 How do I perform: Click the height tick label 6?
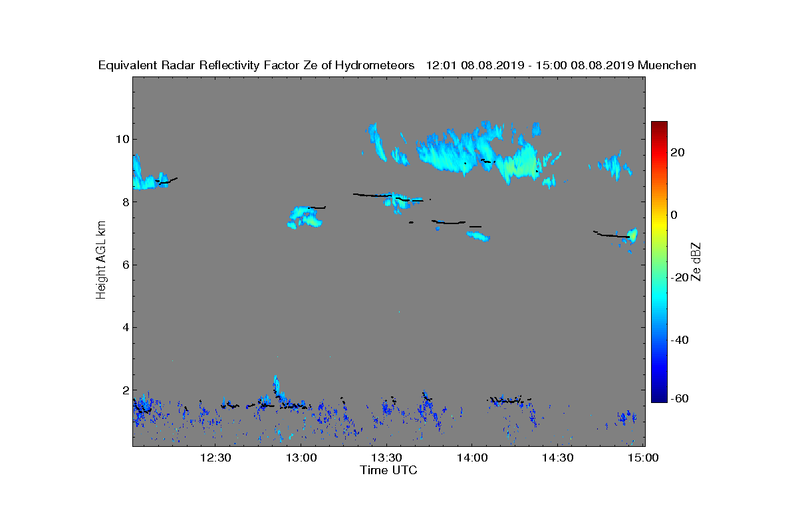pyautogui.click(x=124, y=265)
